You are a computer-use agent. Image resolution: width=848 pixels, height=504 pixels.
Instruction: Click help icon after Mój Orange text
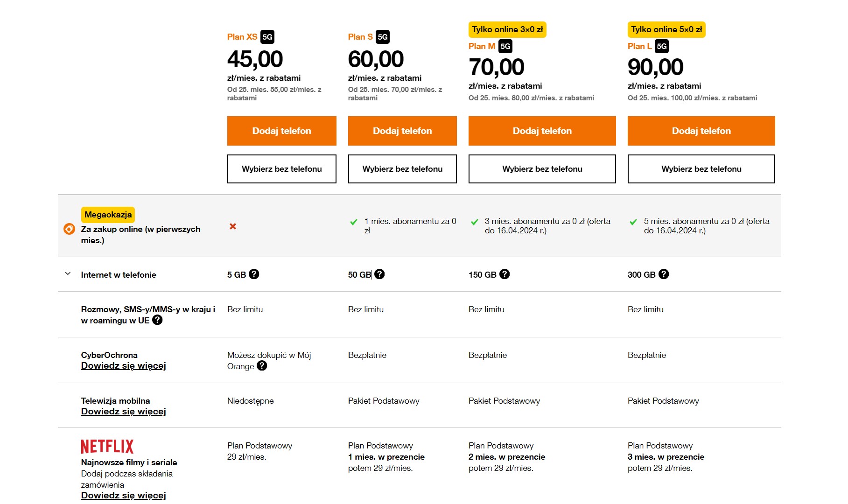click(262, 365)
